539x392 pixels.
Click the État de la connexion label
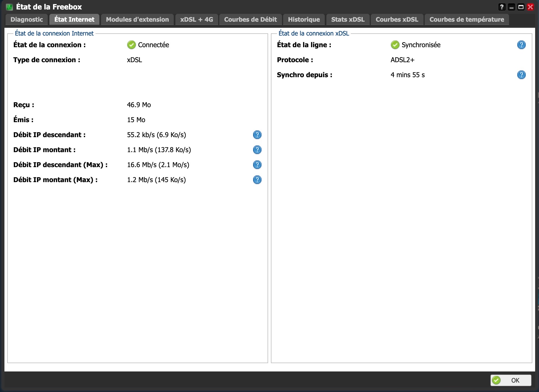49,45
